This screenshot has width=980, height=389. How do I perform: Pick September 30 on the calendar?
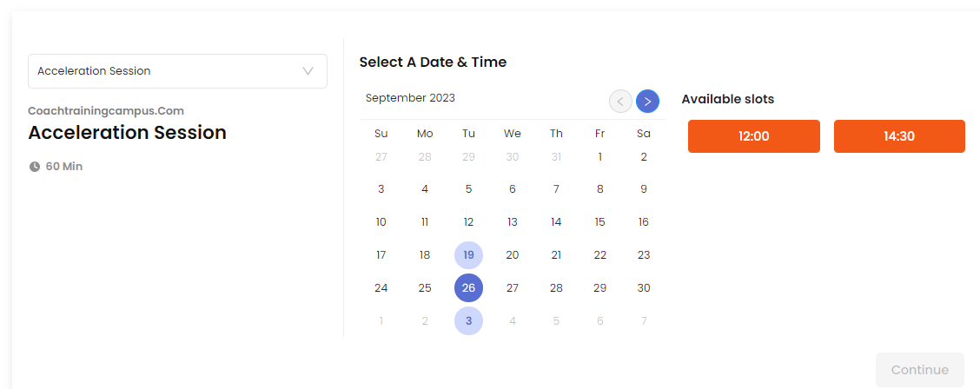644,288
